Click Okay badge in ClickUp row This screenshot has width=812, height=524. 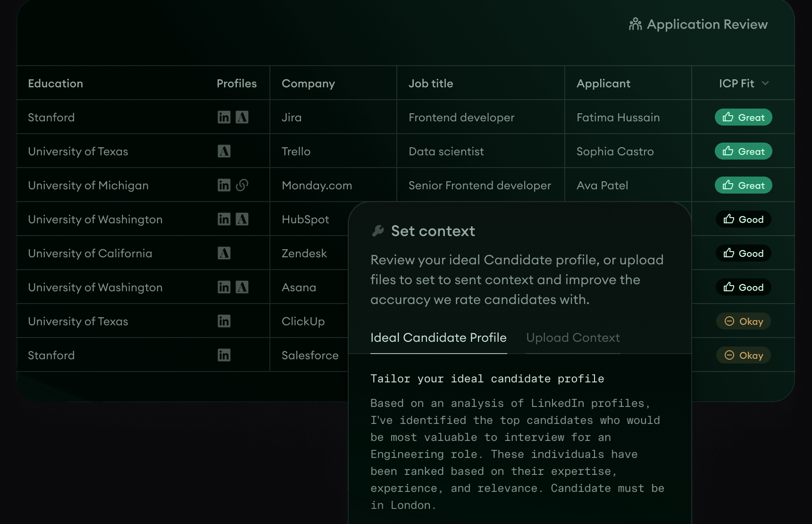point(743,321)
